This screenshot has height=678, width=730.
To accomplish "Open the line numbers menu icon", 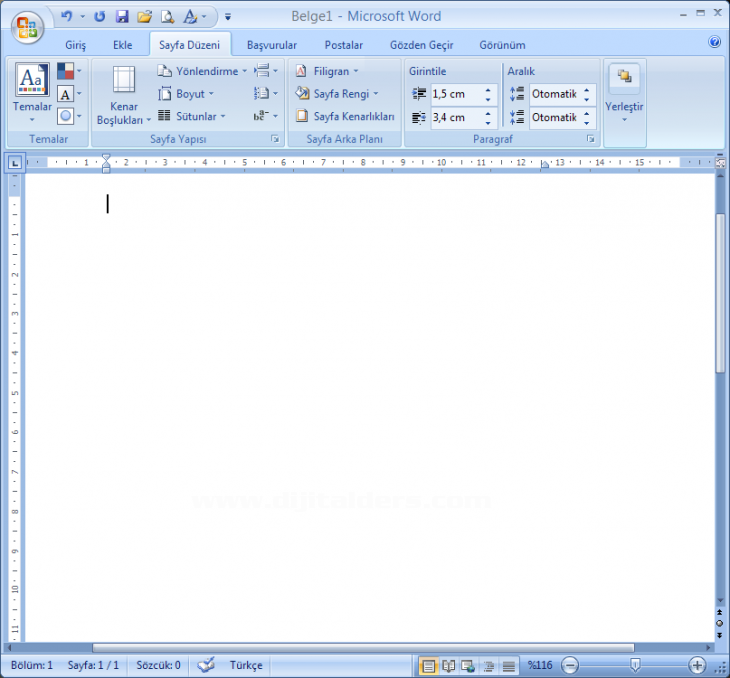I will 266,94.
